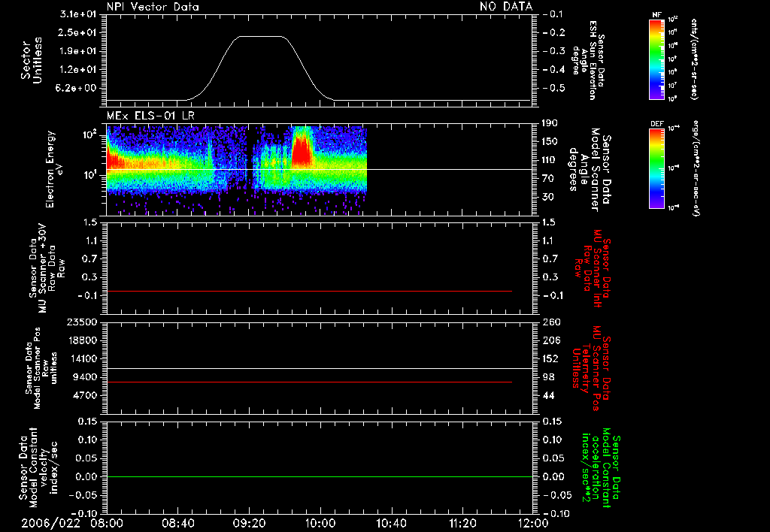Click the '08:40' time axis label

click(x=178, y=523)
